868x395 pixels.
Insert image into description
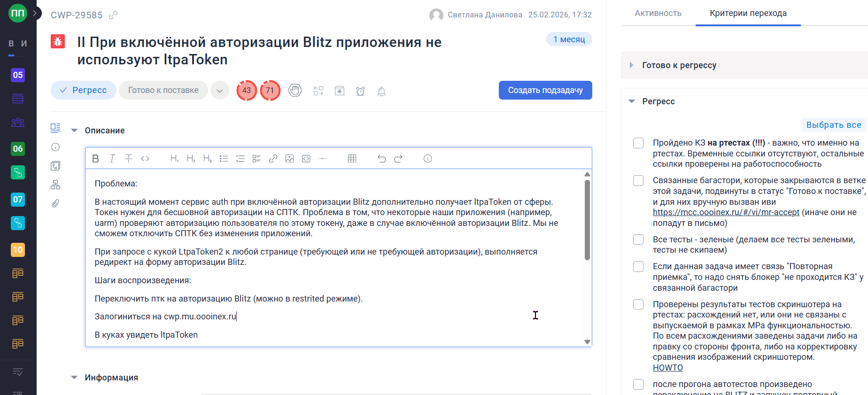click(x=290, y=159)
